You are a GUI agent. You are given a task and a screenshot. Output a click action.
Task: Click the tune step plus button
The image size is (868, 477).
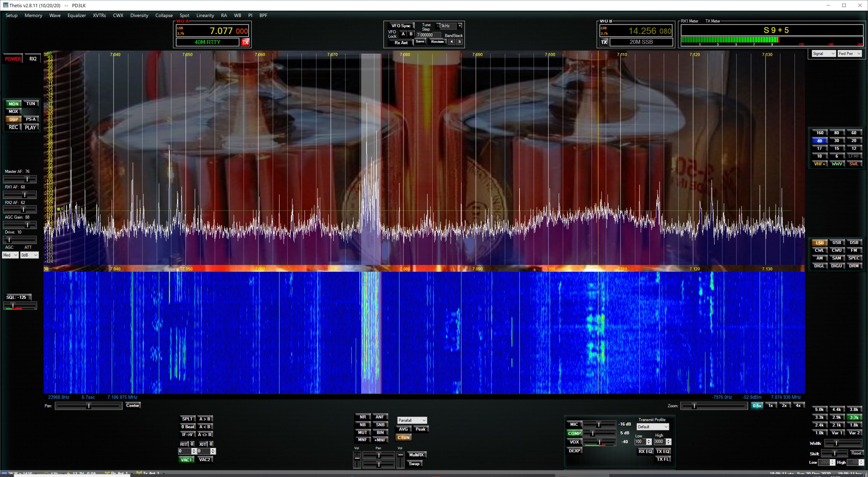[460, 26]
